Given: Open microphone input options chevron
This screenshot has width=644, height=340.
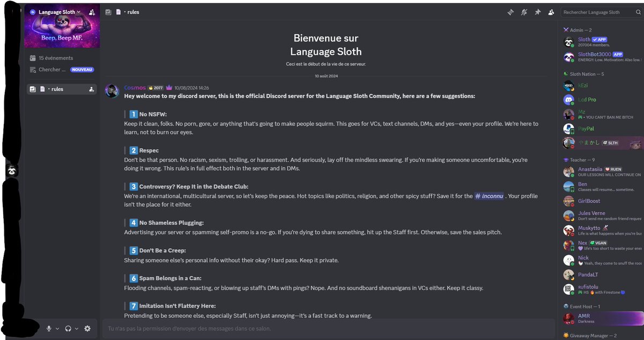Looking at the screenshot, I should coord(57,328).
